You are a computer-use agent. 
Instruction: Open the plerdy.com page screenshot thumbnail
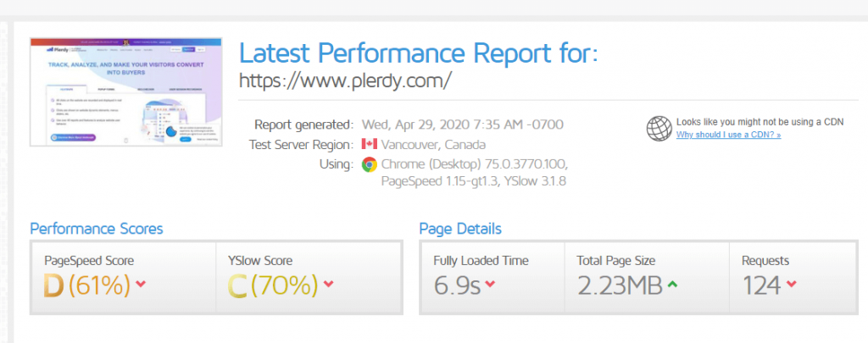tap(125, 91)
